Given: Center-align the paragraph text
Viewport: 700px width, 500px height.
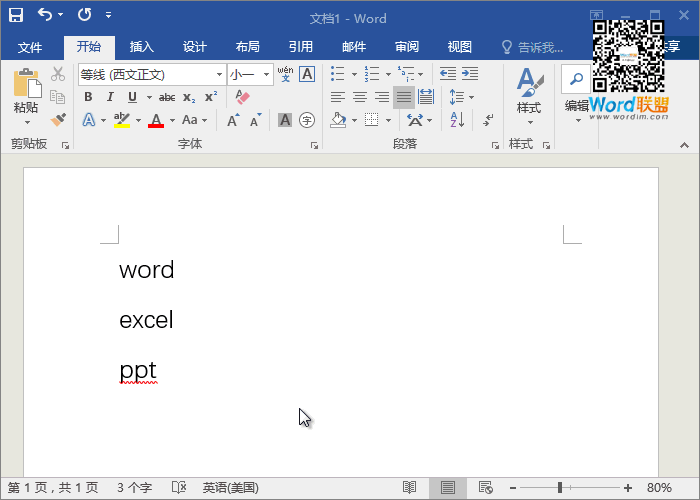Looking at the screenshot, I should (x=360, y=97).
